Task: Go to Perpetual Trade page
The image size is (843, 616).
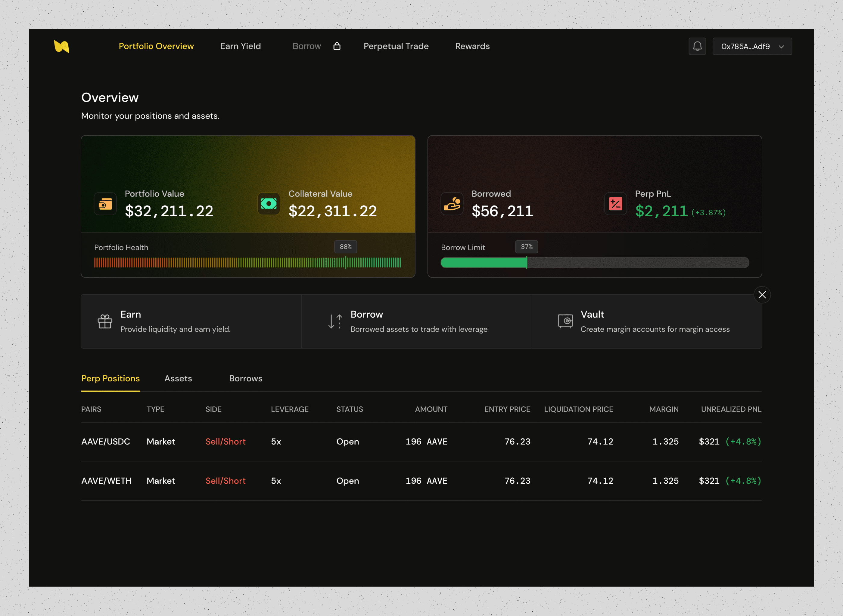Action: [x=396, y=46]
